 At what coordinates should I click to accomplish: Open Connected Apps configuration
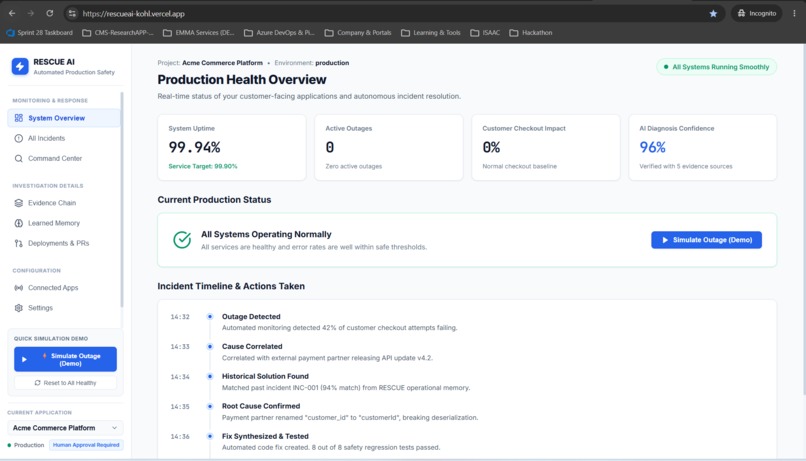[x=64, y=288]
